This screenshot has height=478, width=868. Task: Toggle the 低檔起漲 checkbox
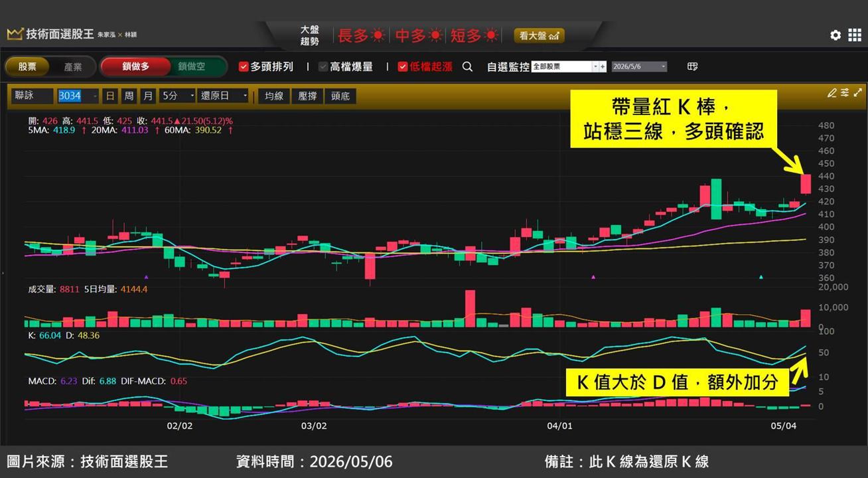[403, 66]
